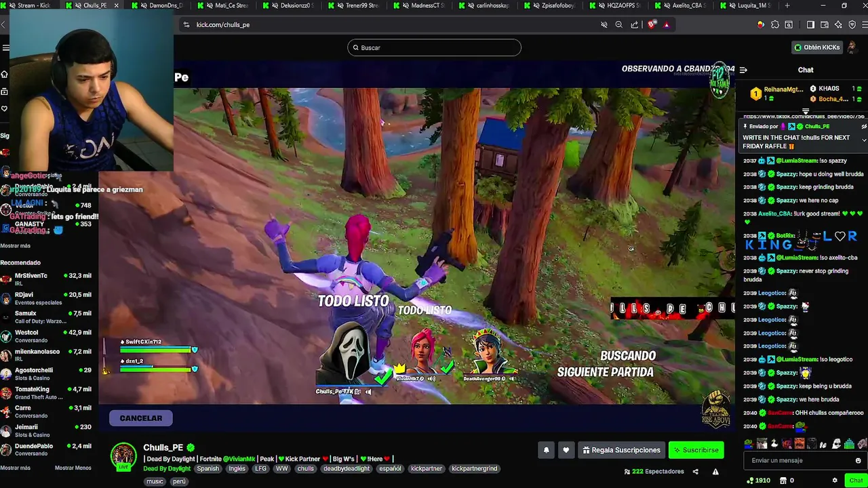Click CANCELAR button under the video

tap(140, 418)
